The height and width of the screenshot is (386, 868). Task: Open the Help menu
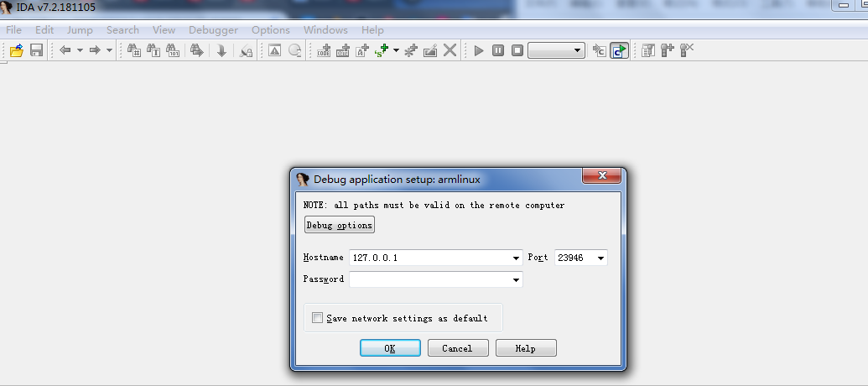click(x=372, y=30)
